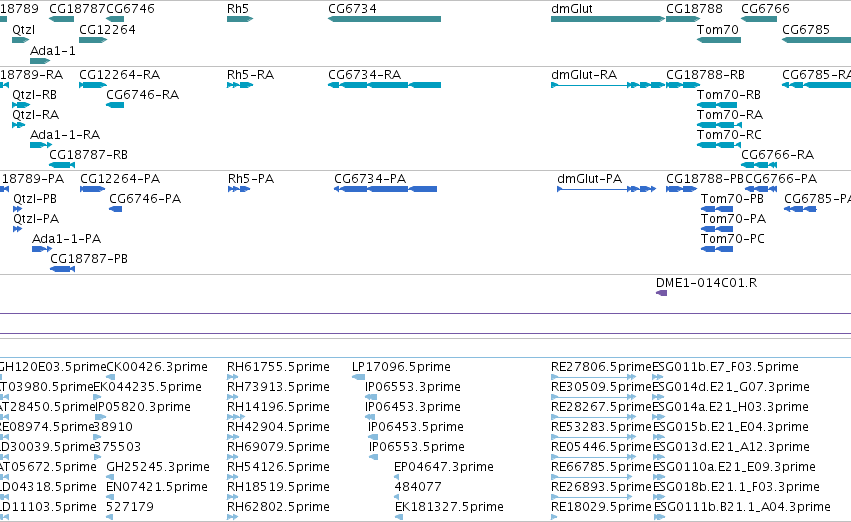851x522 pixels.
Task: Select the Rh5 gene label
Action: click(x=238, y=9)
